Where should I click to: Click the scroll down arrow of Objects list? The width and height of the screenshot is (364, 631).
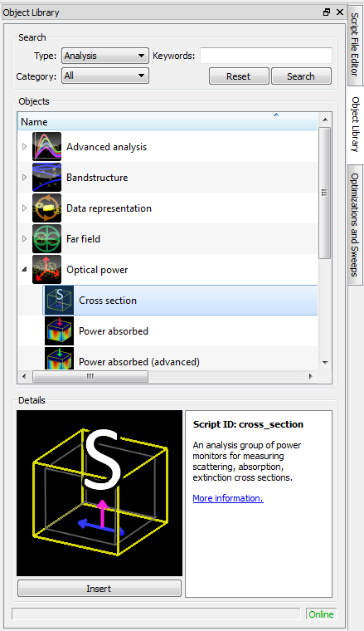point(325,363)
